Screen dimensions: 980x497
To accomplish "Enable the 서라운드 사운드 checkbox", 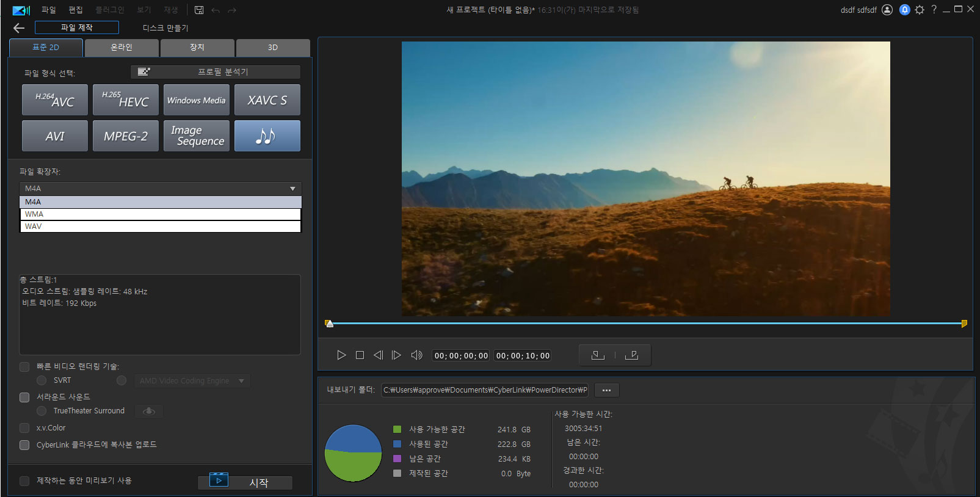I will click(x=24, y=397).
